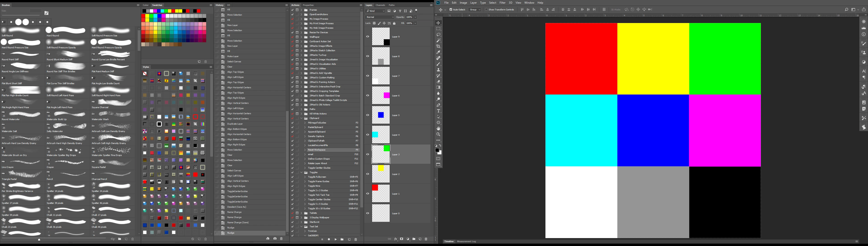Screen dimensions: 868x246
Task: Click the foreground color swatch
Action: coord(437,150)
